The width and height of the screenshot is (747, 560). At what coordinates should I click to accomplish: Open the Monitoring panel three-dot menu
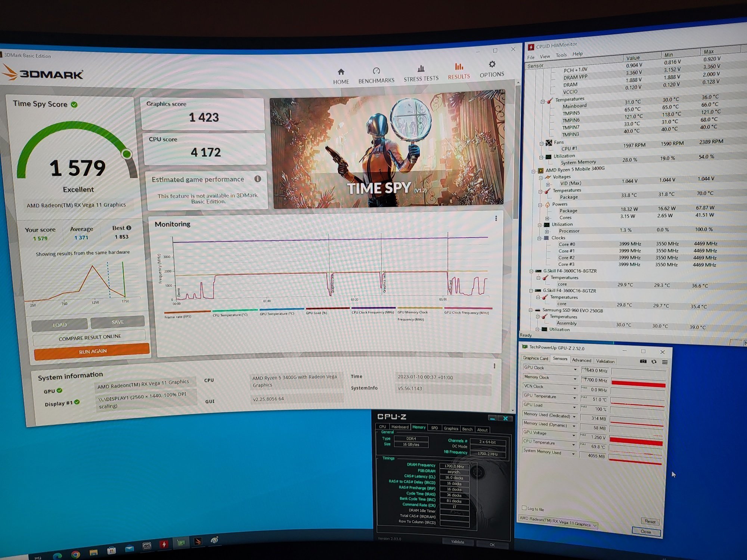click(496, 218)
